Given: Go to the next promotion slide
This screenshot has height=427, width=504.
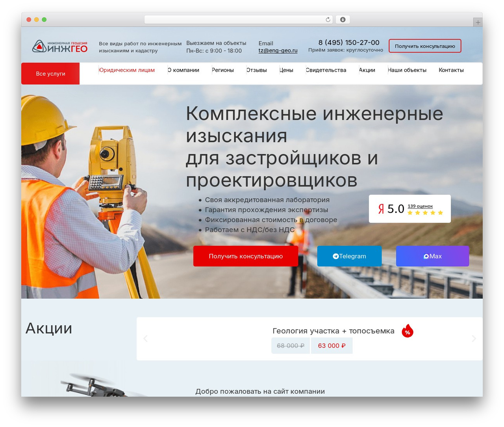Looking at the screenshot, I should click(474, 338).
